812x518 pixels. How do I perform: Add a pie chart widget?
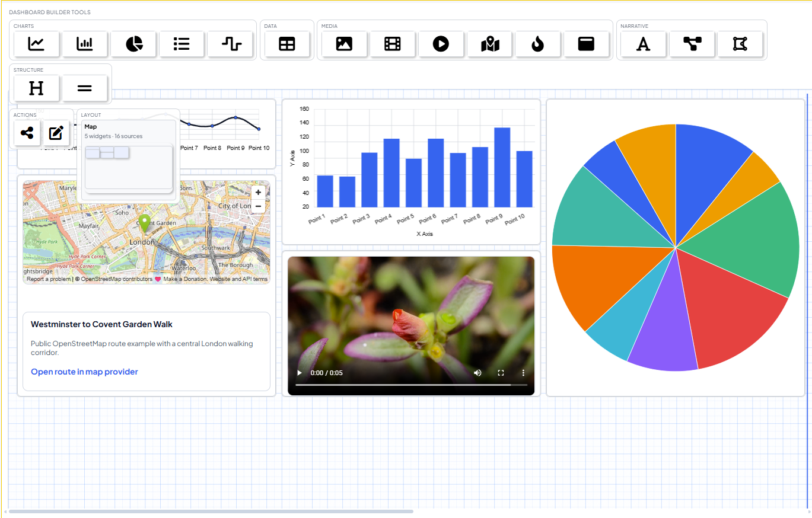click(134, 44)
